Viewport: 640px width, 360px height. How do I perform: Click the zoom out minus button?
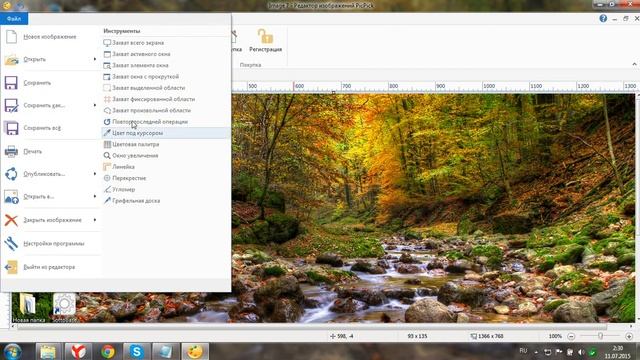click(x=571, y=336)
